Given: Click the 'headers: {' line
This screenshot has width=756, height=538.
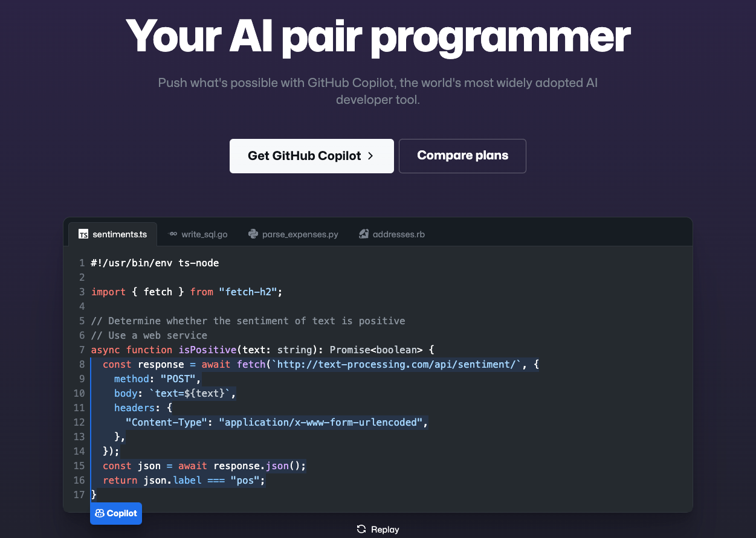Looking at the screenshot, I should click(x=143, y=408).
